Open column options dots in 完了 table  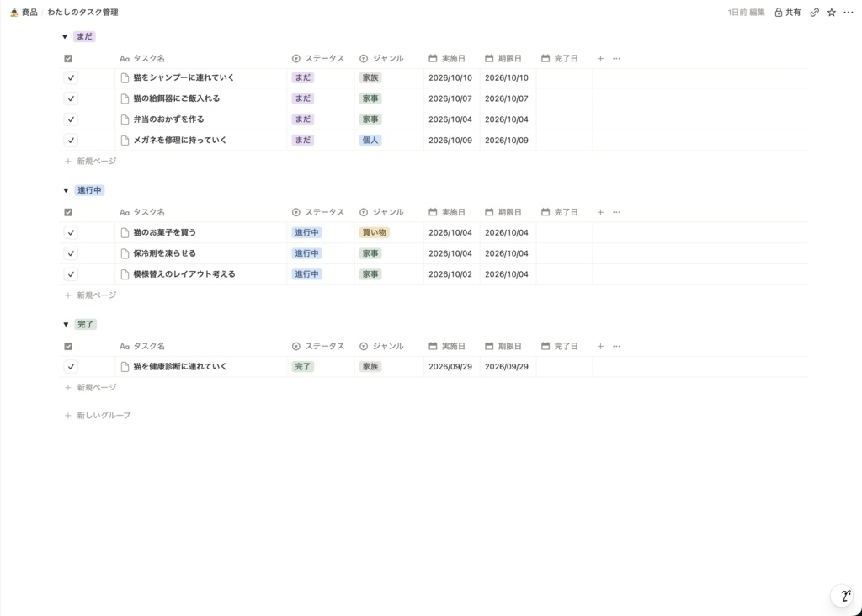(616, 346)
